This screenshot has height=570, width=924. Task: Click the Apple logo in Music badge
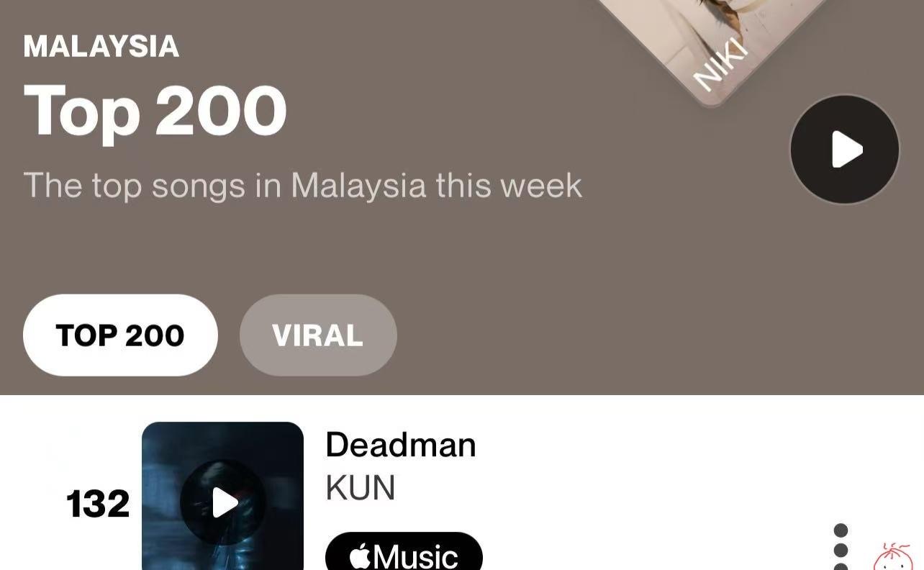(360, 556)
